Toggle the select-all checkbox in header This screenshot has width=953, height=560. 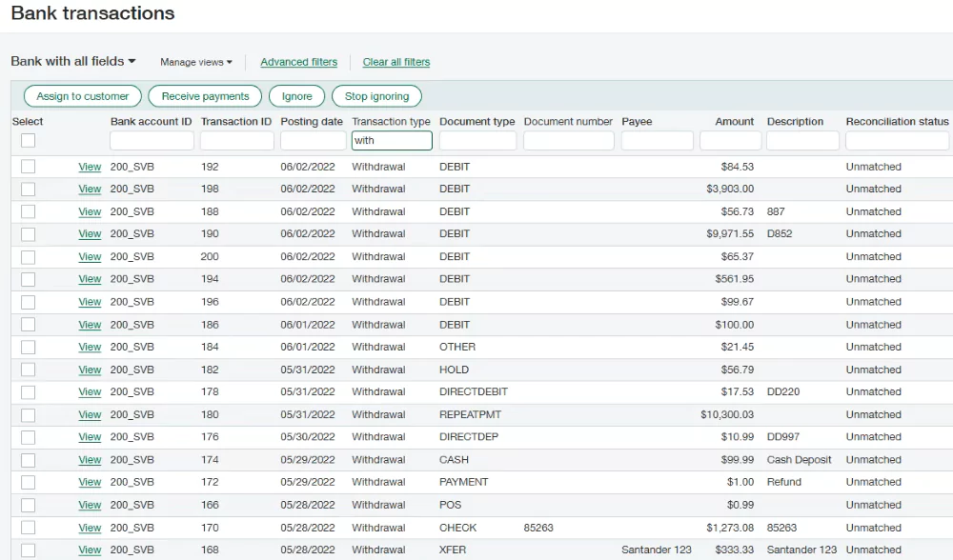pyautogui.click(x=29, y=141)
